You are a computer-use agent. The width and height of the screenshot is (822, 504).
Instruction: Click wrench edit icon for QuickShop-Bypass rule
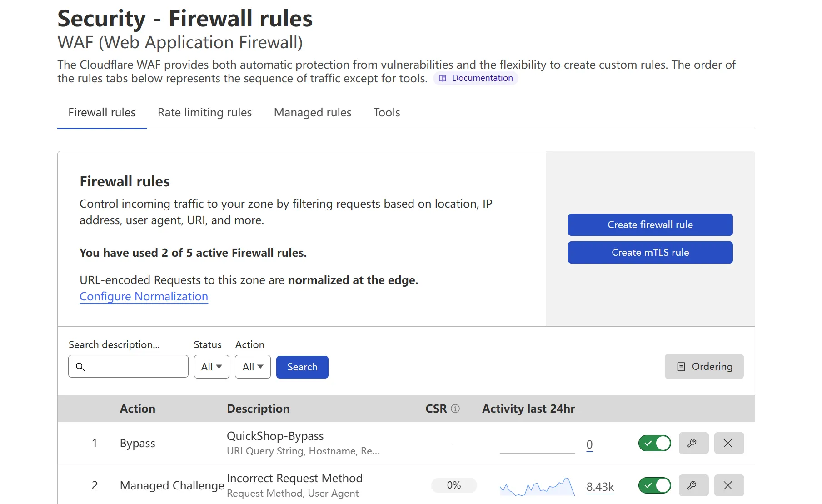click(693, 443)
